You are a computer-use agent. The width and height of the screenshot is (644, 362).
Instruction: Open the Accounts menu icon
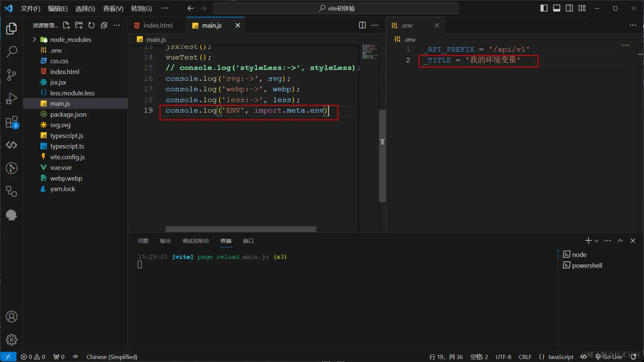(x=12, y=317)
